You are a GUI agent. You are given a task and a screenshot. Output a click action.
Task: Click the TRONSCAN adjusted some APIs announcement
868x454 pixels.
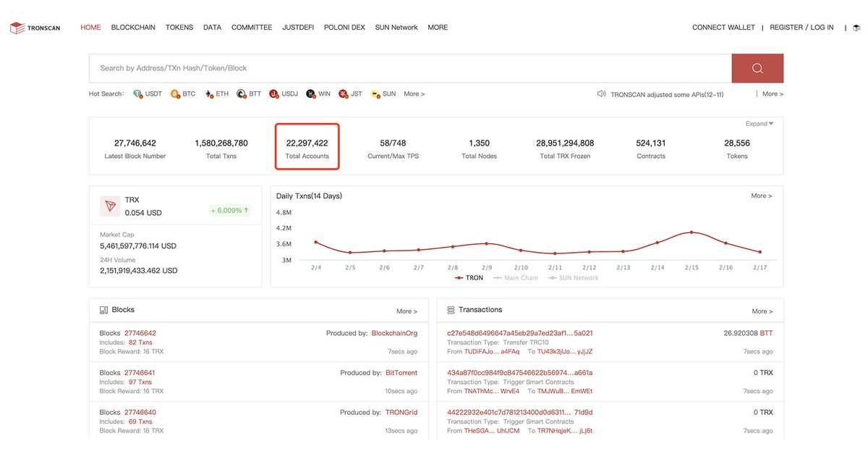click(x=667, y=95)
